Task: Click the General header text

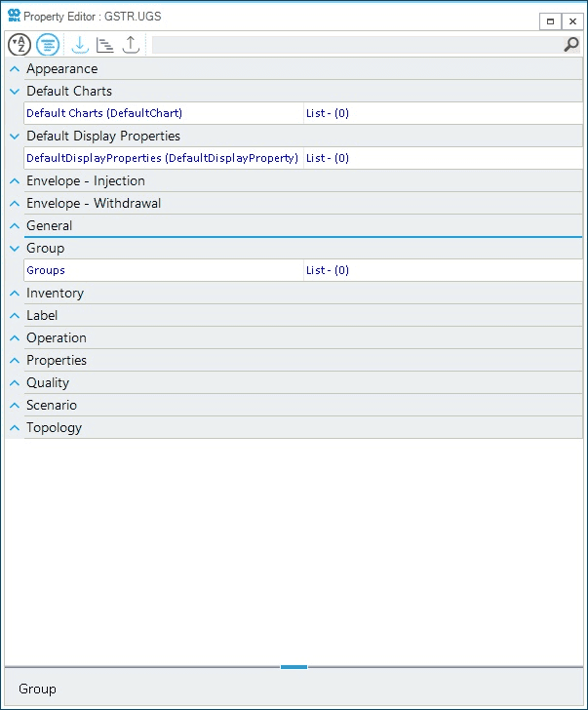Action: tap(50, 226)
